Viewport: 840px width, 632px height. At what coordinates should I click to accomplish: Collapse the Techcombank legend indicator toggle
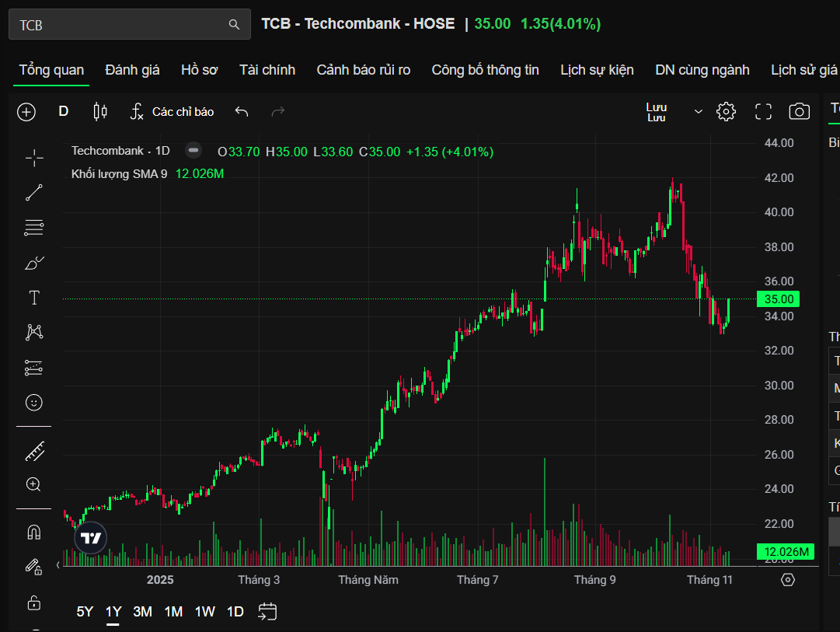click(194, 151)
